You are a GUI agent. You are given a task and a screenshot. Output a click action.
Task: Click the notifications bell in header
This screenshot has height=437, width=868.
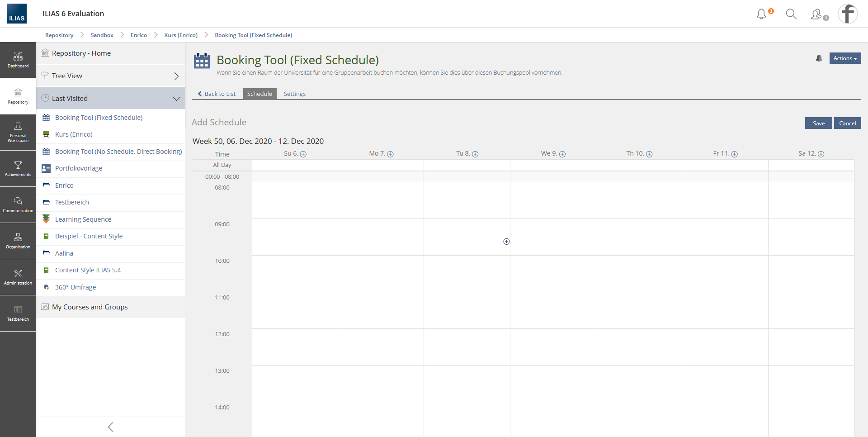(x=761, y=14)
